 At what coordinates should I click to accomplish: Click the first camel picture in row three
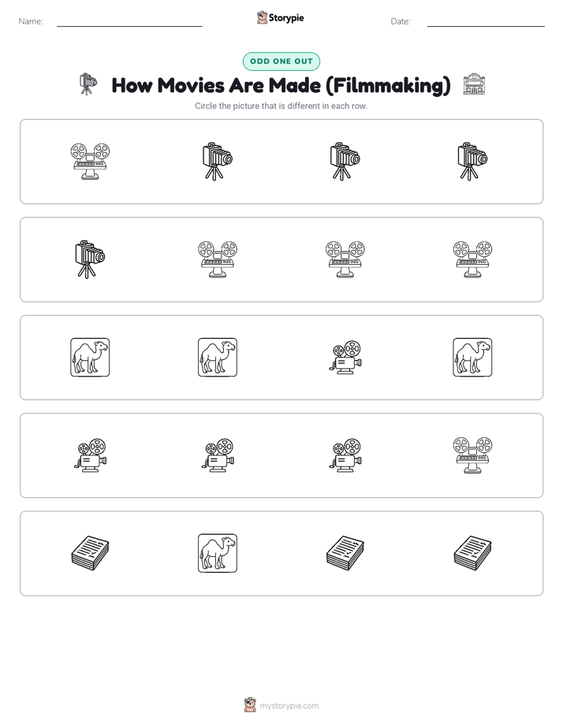point(90,357)
